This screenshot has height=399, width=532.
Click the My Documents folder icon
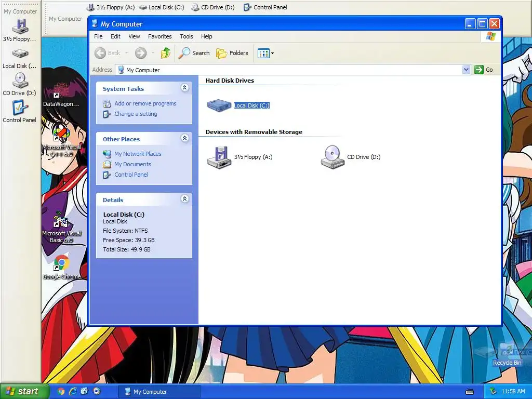pyautogui.click(x=107, y=165)
